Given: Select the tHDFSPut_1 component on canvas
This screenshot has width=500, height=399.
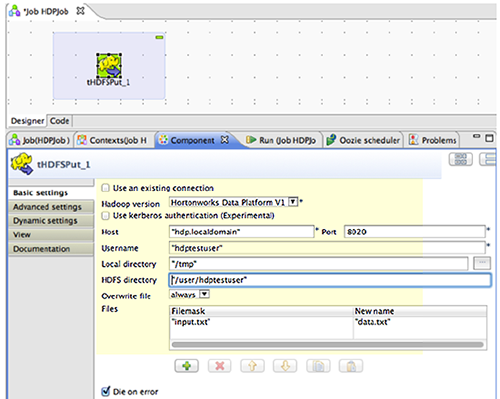Looking at the screenshot, I should (x=109, y=66).
